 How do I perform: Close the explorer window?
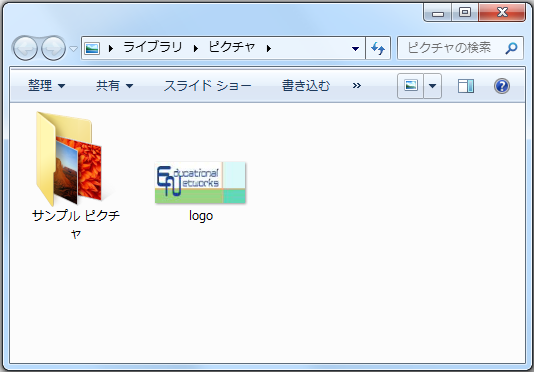(x=502, y=13)
